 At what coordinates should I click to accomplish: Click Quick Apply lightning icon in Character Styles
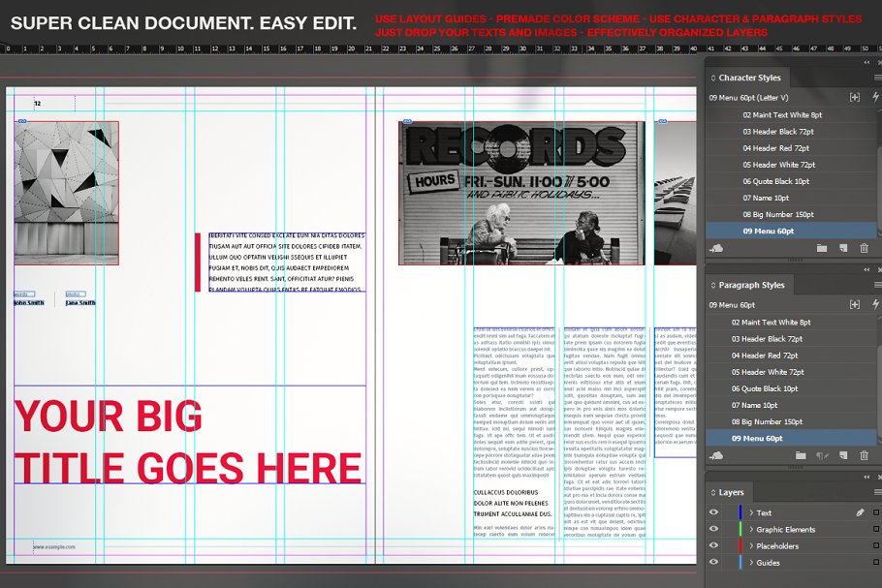(x=875, y=97)
